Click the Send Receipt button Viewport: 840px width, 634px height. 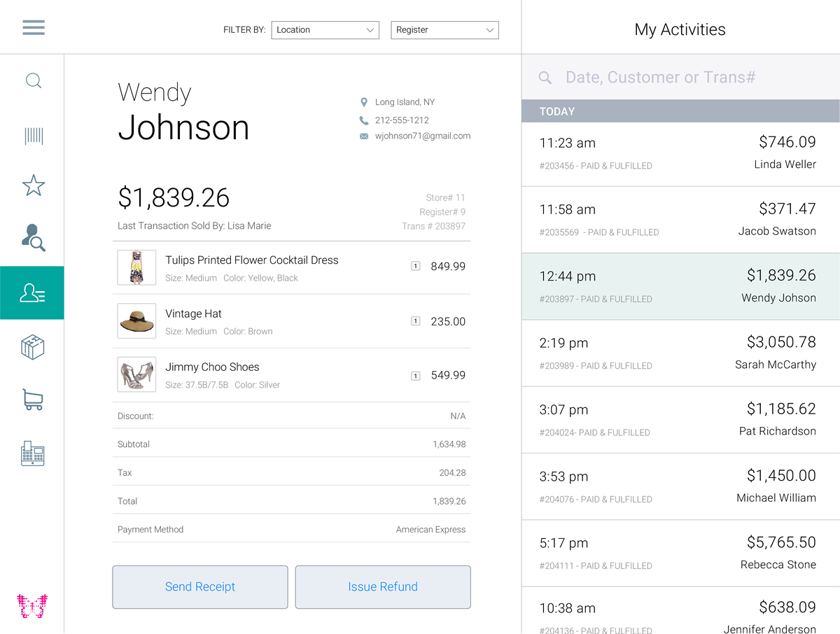tap(200, 587)
